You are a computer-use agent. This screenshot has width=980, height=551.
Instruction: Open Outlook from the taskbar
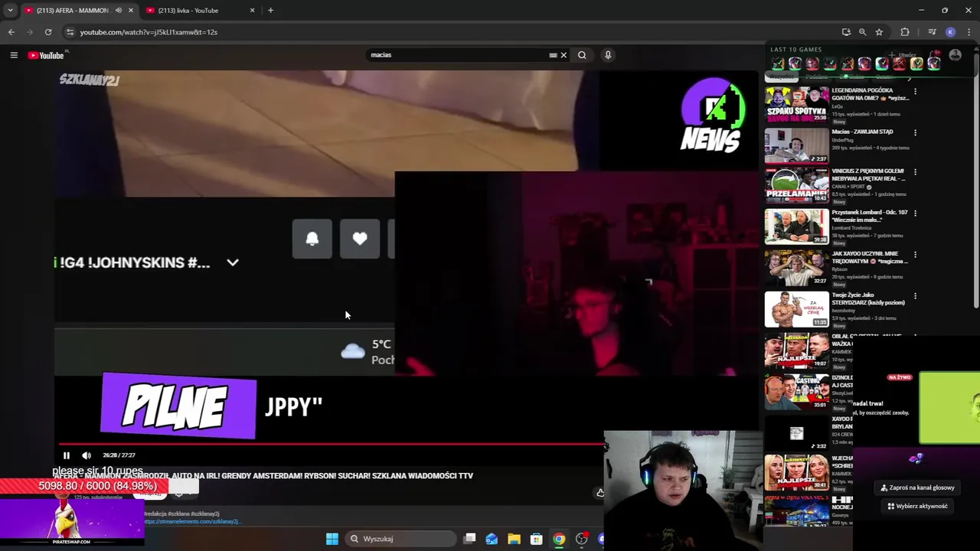[x=492, y=539]
